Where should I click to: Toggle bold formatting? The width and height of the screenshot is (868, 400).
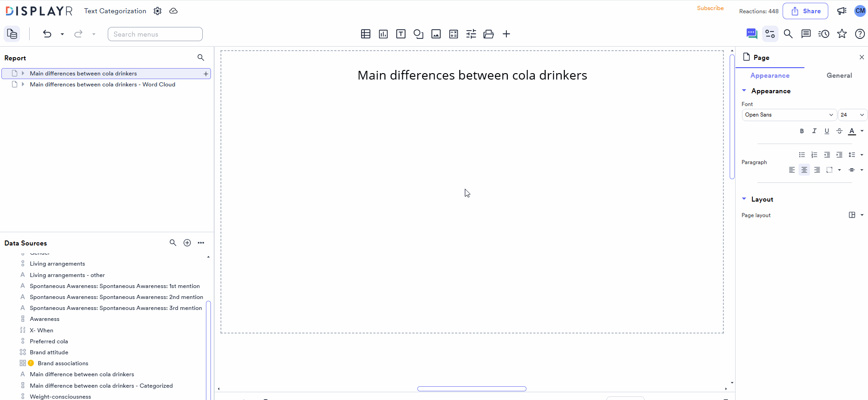coord(802,131)
